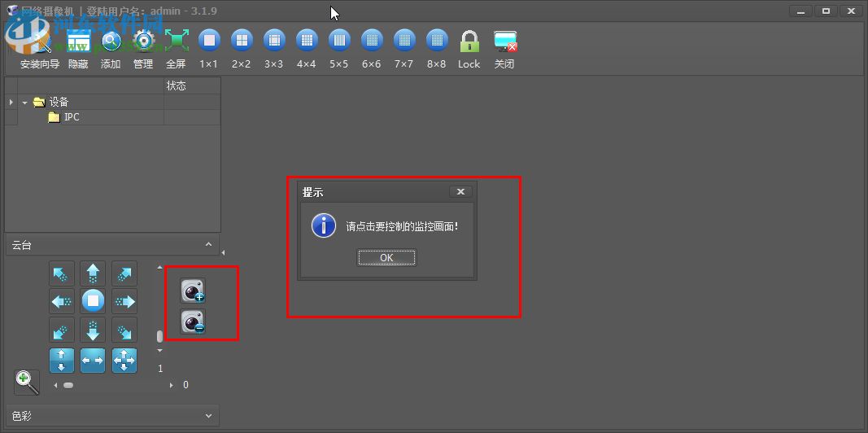Click the vertical slider up arrow
This screenshot has width=868, height=433.
pyautogui.click(x=160, y=268)
